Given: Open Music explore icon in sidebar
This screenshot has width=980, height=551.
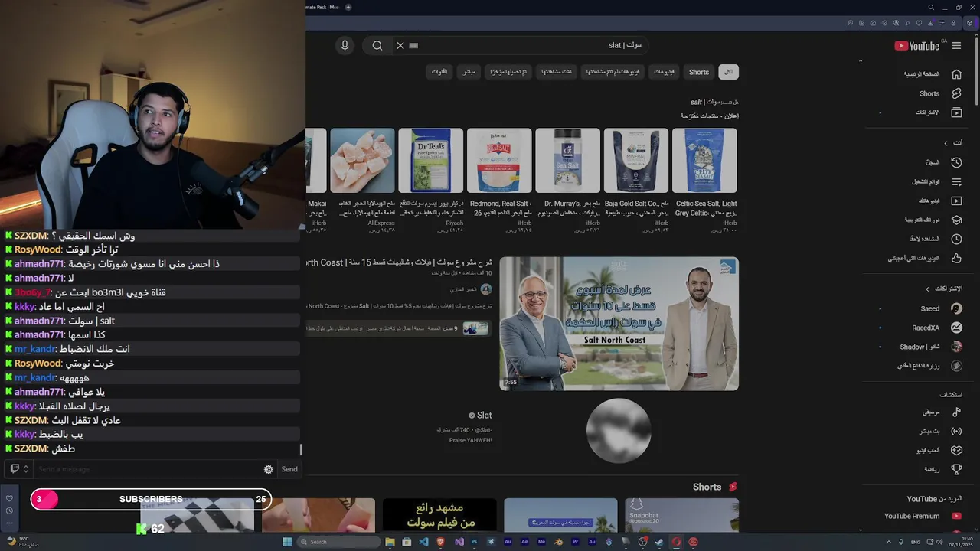Looking at the screenshot, I should tap(956, 412).
